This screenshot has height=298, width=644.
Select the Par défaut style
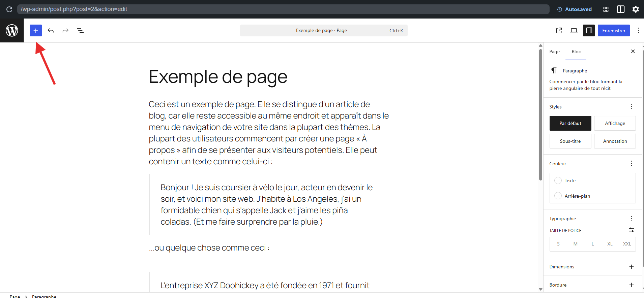[570, 123]
